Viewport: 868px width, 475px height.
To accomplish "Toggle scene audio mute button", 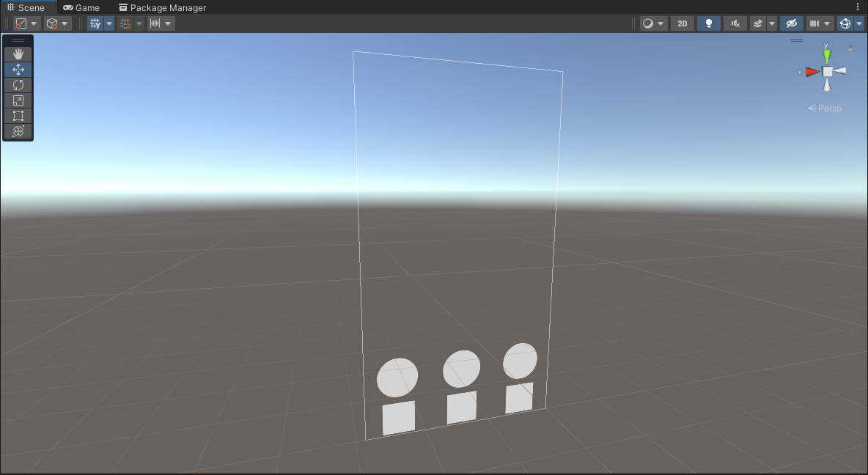I will point(735,23).
